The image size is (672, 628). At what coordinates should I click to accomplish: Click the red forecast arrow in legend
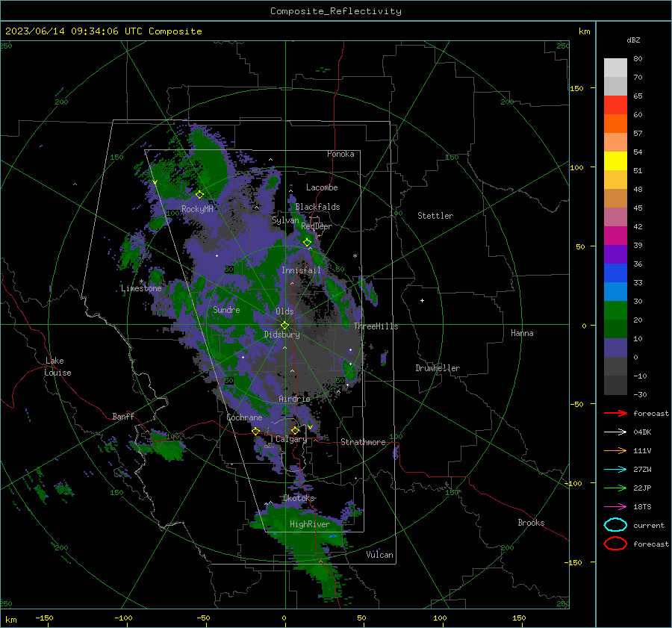[615, 413]
